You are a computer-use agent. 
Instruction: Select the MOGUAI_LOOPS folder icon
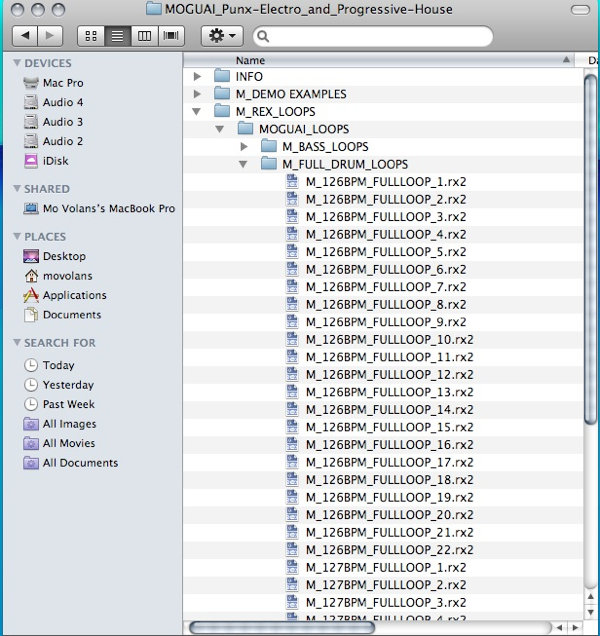point(245,129)
